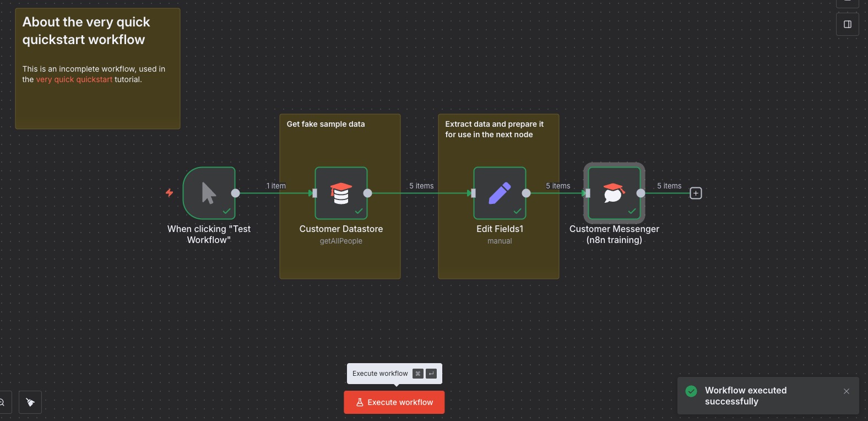Viewport: 868px width, 421px height.
Task: Click the Edit Fields1 output connector
Action: (526, 193)
